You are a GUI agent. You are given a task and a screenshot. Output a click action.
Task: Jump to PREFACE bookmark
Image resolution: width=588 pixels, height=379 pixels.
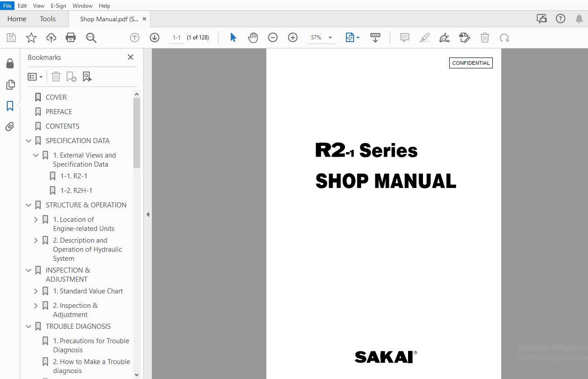59,112
